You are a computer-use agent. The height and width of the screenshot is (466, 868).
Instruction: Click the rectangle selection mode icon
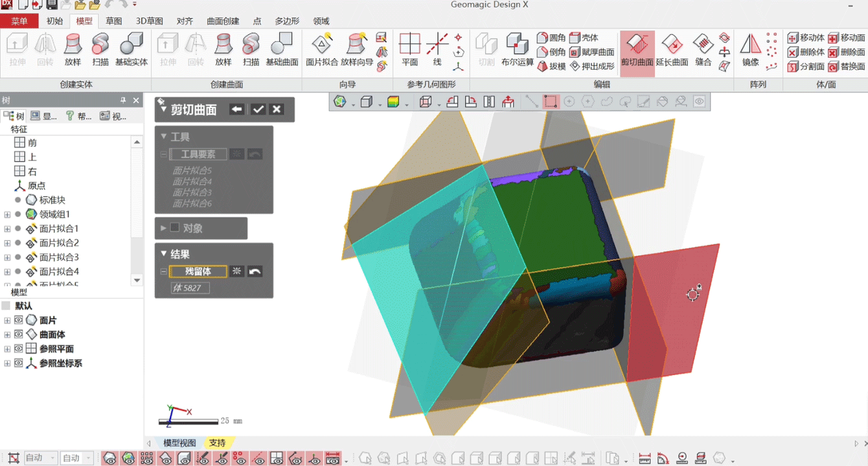pos(551,102)
